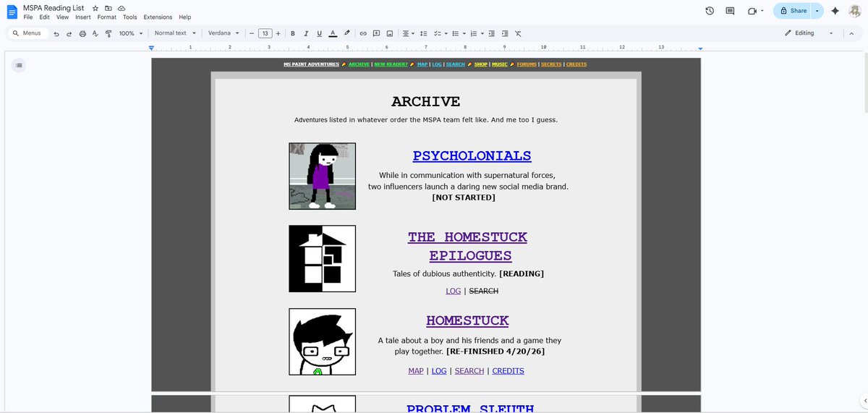Open the Normal text style dropdown
868x413 pixels.
click(175, 33)
